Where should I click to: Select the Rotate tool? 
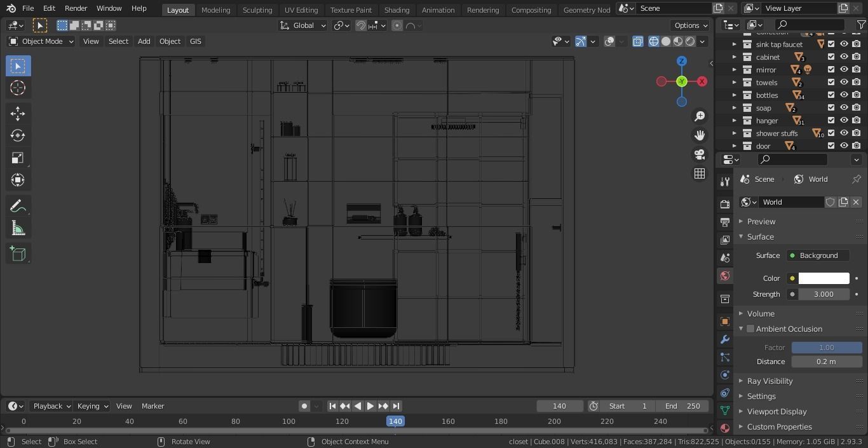click(18, 135)
